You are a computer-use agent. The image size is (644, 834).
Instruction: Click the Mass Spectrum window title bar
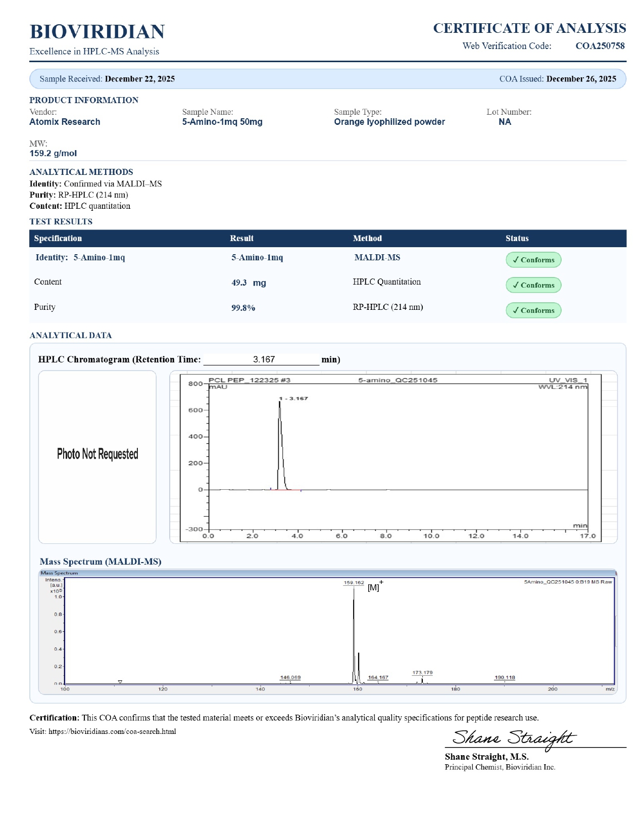tap(327, 573)
